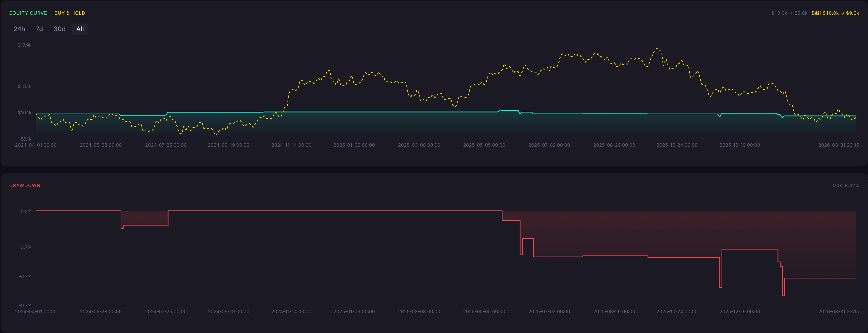Click the $7.1k equity y-axis label
Screen dimensions: 868x333
tap(26, 139)
